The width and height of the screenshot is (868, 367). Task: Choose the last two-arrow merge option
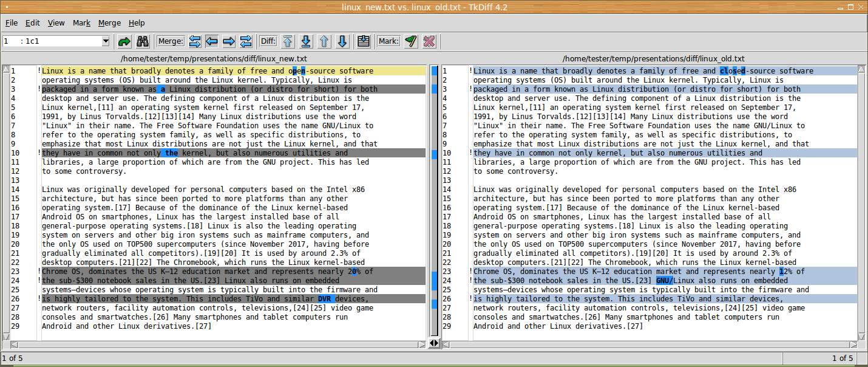coord(246,41)
